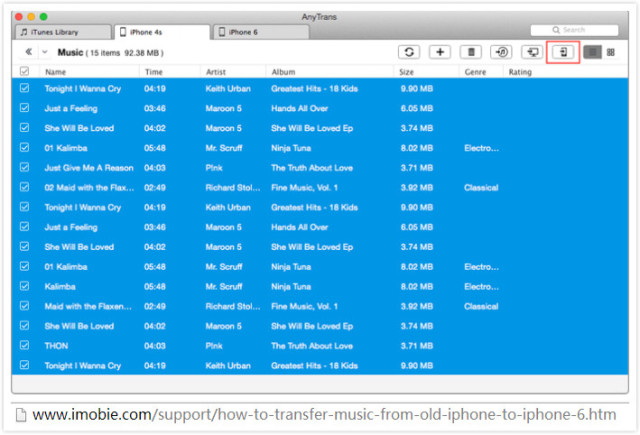Click The Truth About Love in the THON row
Viewport: 640px width, 435px height.
tap(312, 346)
